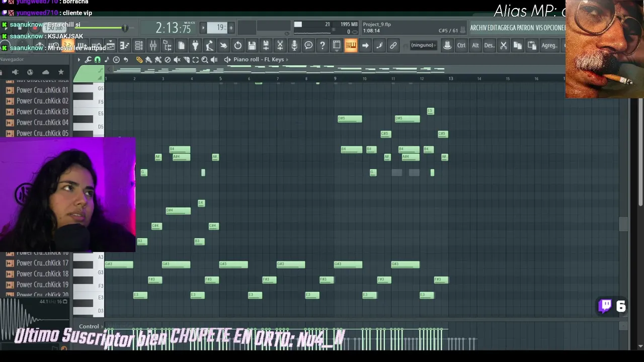Click the microphone recording icon

tap(294, 46)
